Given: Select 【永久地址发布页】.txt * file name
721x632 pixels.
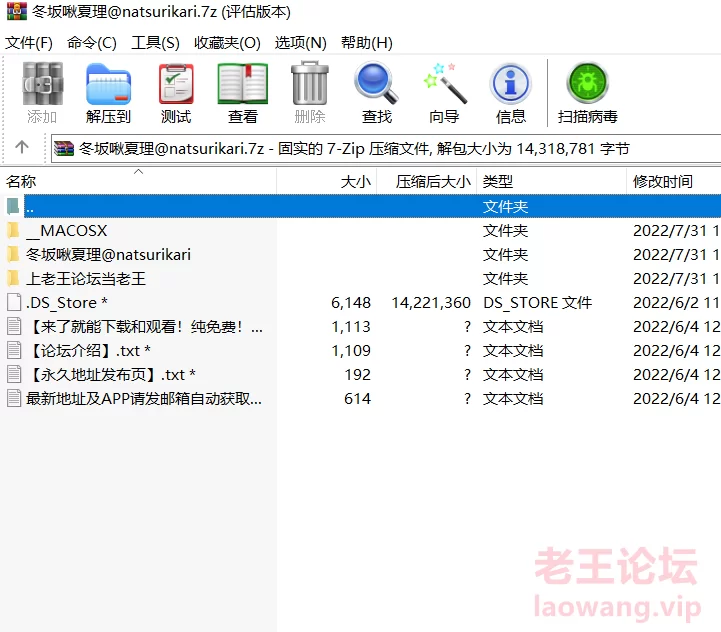Looking at the screenshot, I should (111, 374).
